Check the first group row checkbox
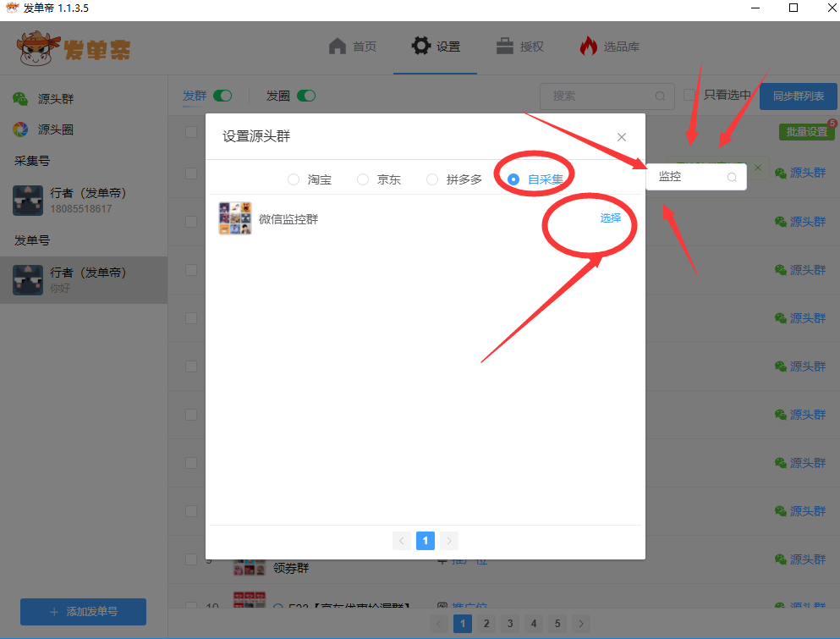Screen dimensions: 840x639 191,174
